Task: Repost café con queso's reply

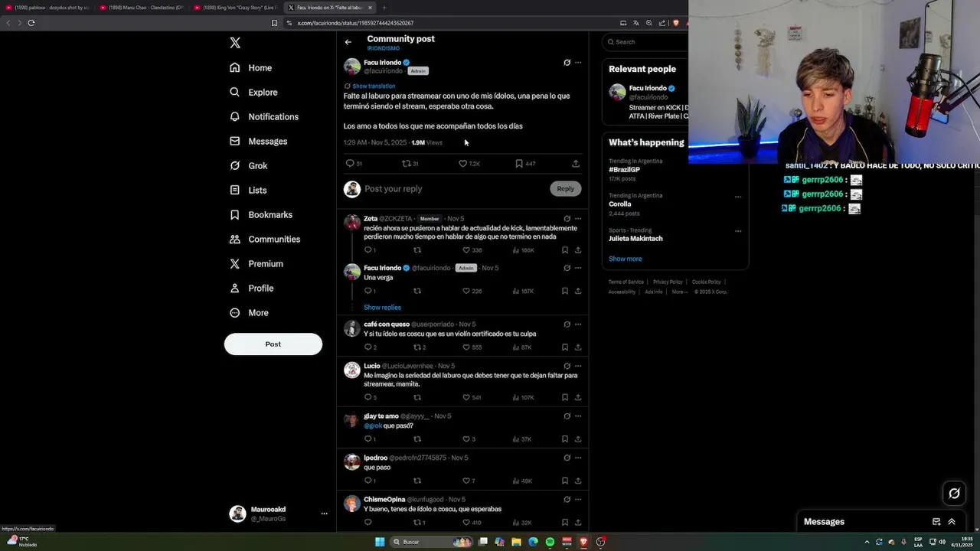Action: (x=417, y=347)
